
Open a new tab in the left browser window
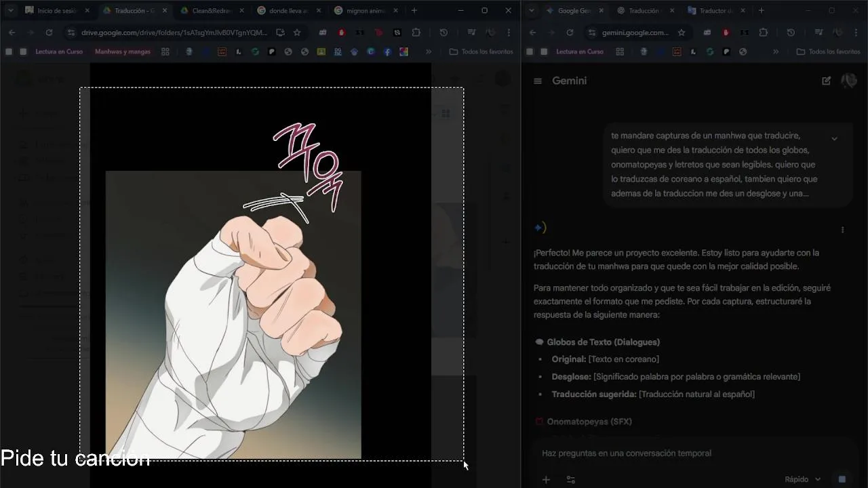414,11
